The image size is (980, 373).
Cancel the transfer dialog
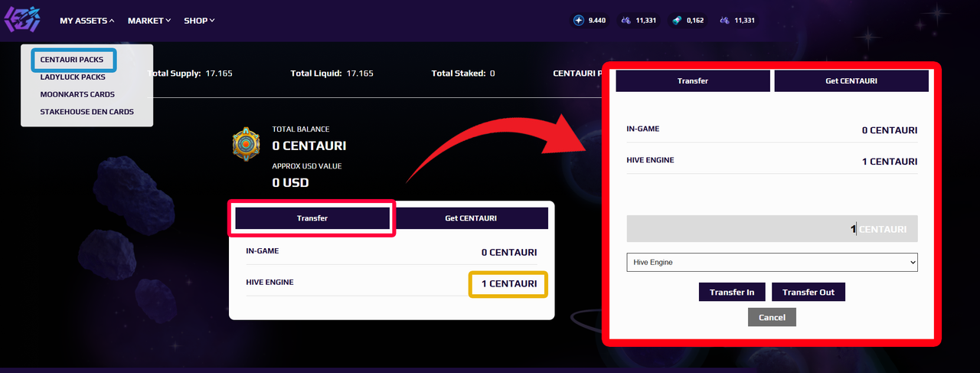click(x=772, y=317)
